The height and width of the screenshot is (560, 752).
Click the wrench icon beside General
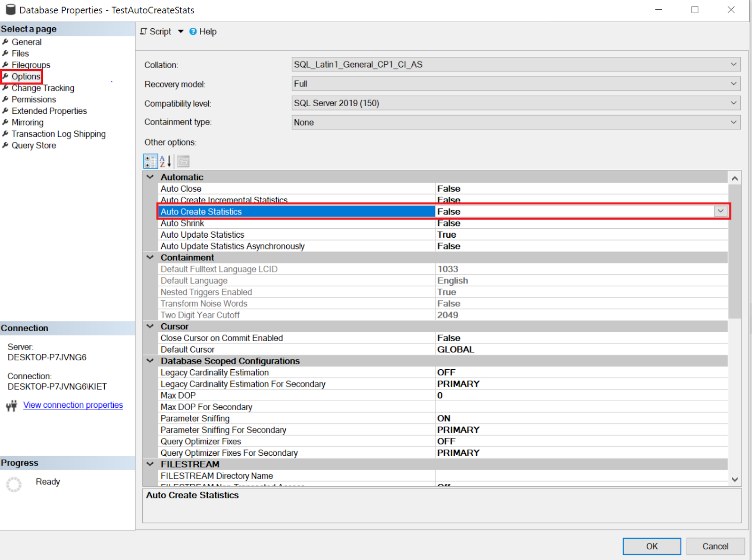pyautogui.click(x=6, y=42)
